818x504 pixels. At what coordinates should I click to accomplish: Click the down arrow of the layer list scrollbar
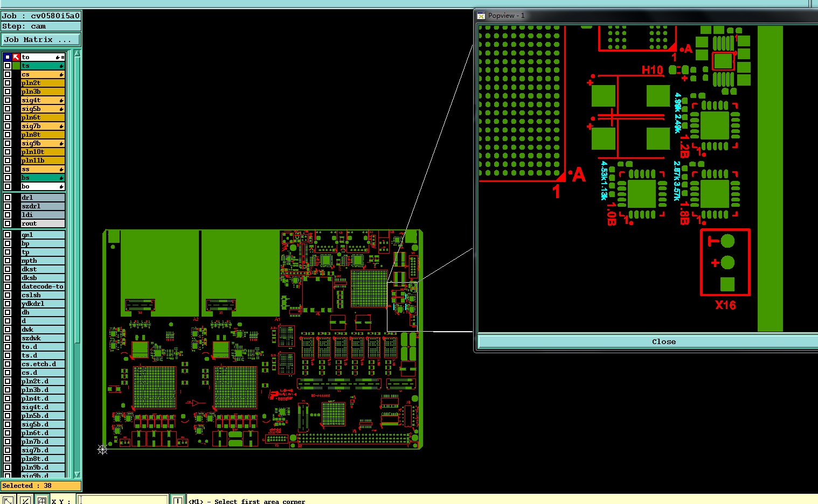click(x=77, y=474)
